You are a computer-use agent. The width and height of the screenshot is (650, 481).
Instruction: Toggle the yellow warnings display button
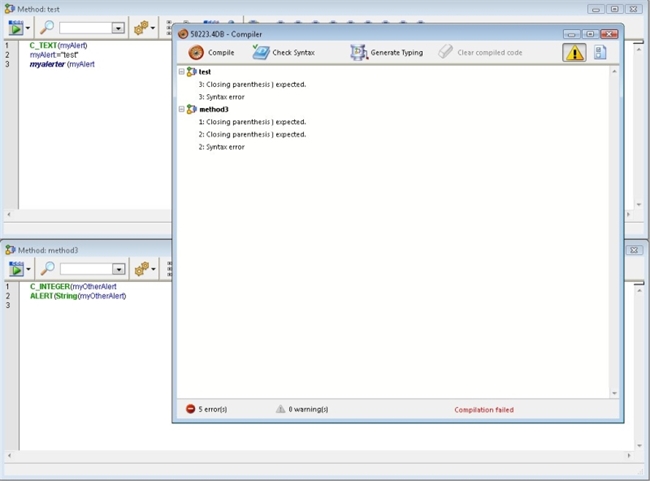(574, 53)
